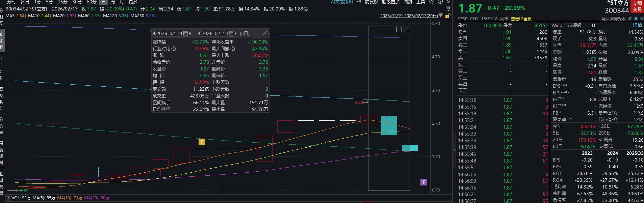Toggle the orange date range lock icon
The image size is (644, 203).
[x=447, y=16]
